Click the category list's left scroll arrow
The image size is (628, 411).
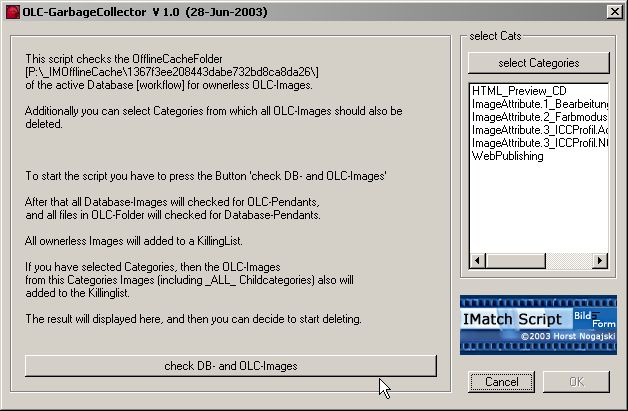478,262
